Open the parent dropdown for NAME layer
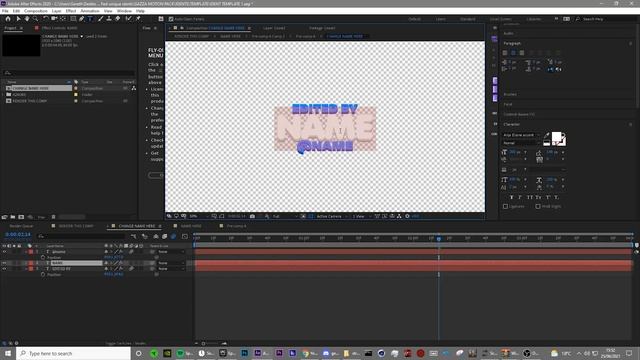This screenshot has height=360, width=640. (x=171, y=263)
